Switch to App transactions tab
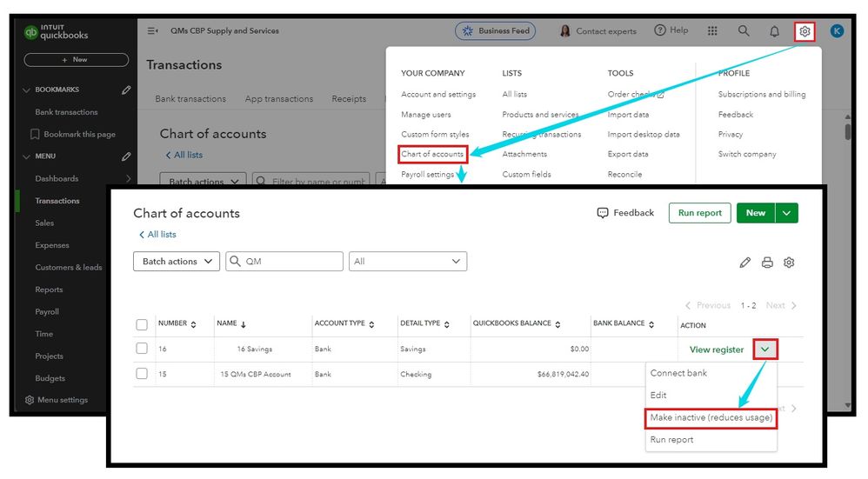Screen dimensions: 868x479 pyautogui.click(x=279, y=98)
